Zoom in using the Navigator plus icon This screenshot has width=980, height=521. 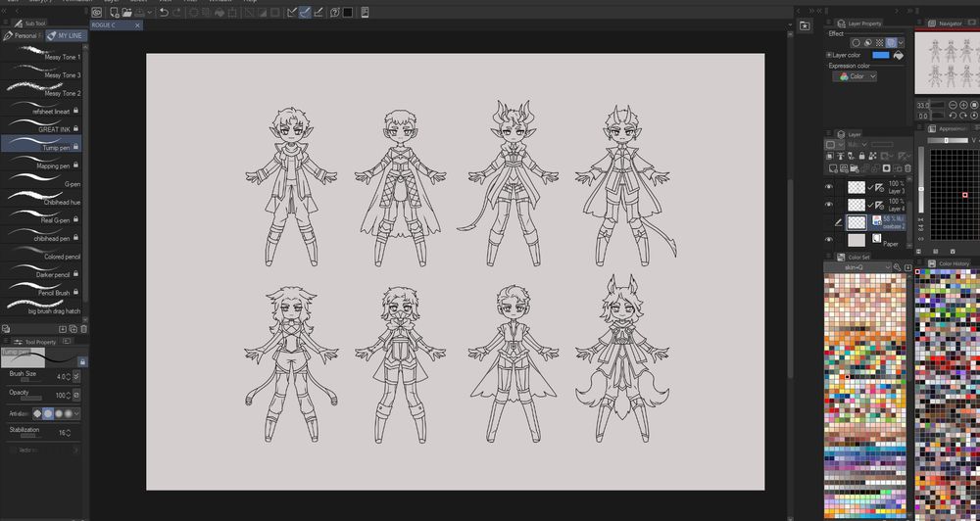point(963,105)
